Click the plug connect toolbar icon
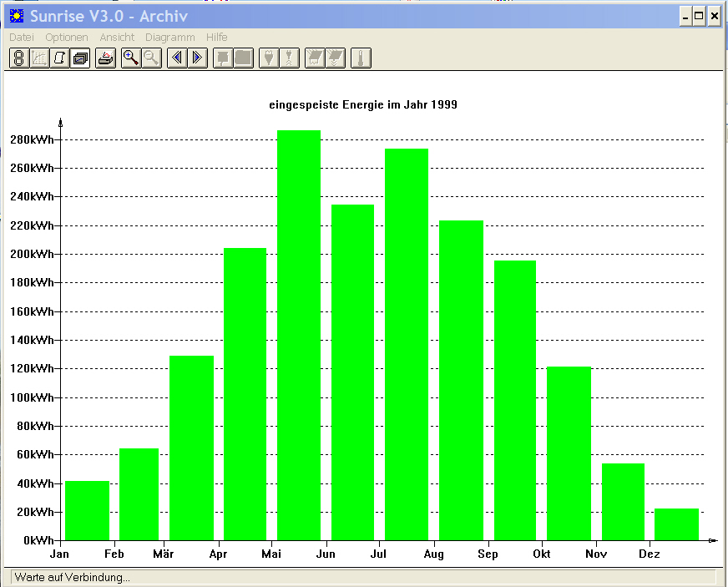Viewport: 728px width, 587px height. [x=270, y=58]
